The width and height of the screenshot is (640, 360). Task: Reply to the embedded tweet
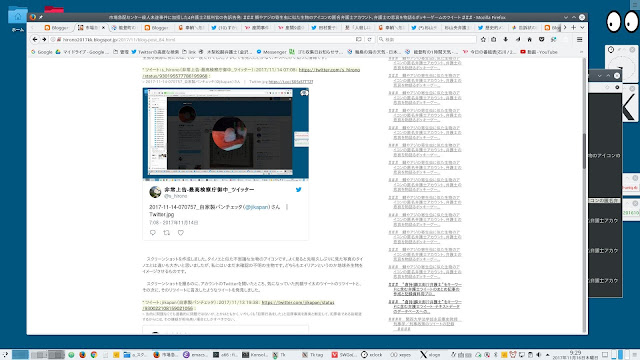pyautogui.click(x=153, y=233)
